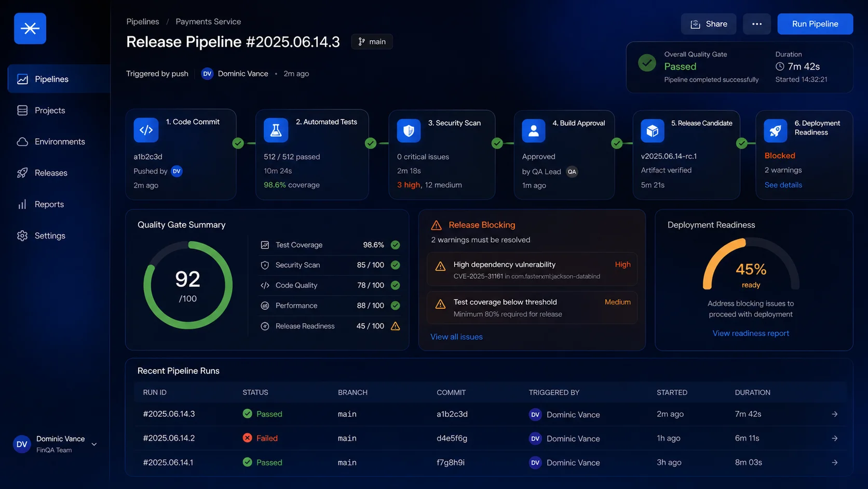The width and height of the screenshot is (868, 489).
Task: Click the v2025.06.14-rc.1 version text
Action: point(669,156)
